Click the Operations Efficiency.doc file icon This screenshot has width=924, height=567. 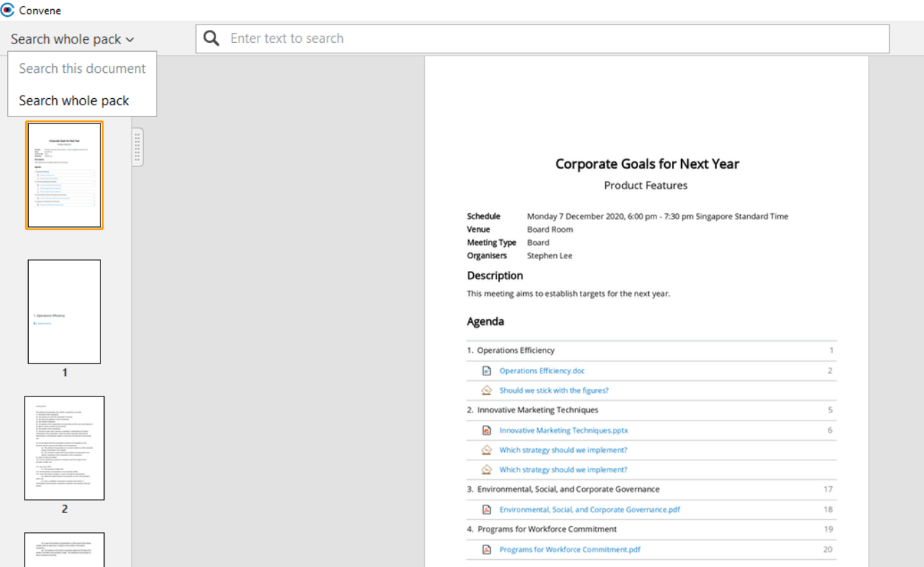tap(486, 371)
